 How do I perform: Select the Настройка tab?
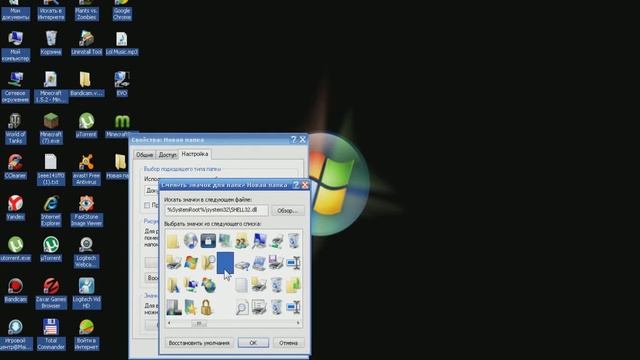(x=195, y=154)
